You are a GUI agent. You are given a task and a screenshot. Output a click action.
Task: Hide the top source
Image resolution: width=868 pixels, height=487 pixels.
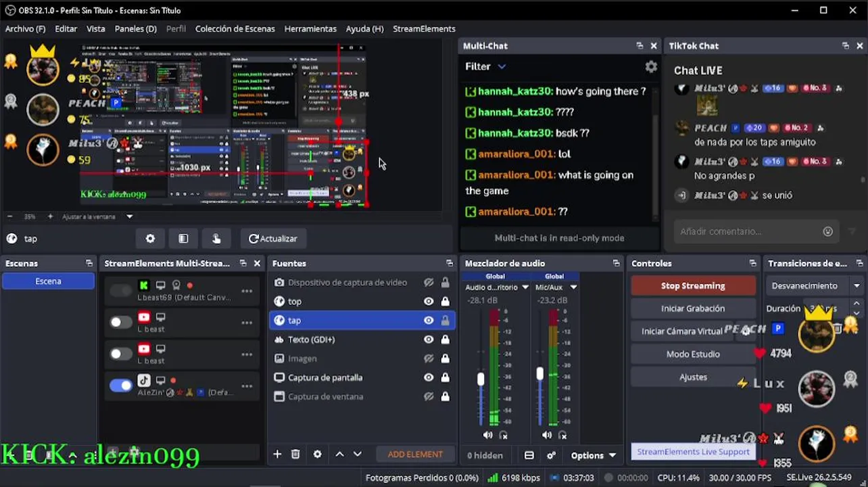click(x=429, y=301)
